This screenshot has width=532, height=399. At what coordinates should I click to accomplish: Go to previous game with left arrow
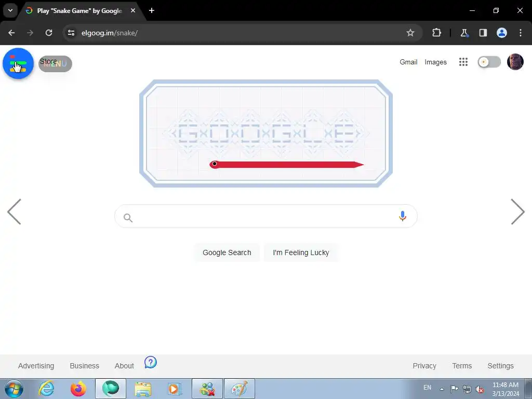point(14,212)
